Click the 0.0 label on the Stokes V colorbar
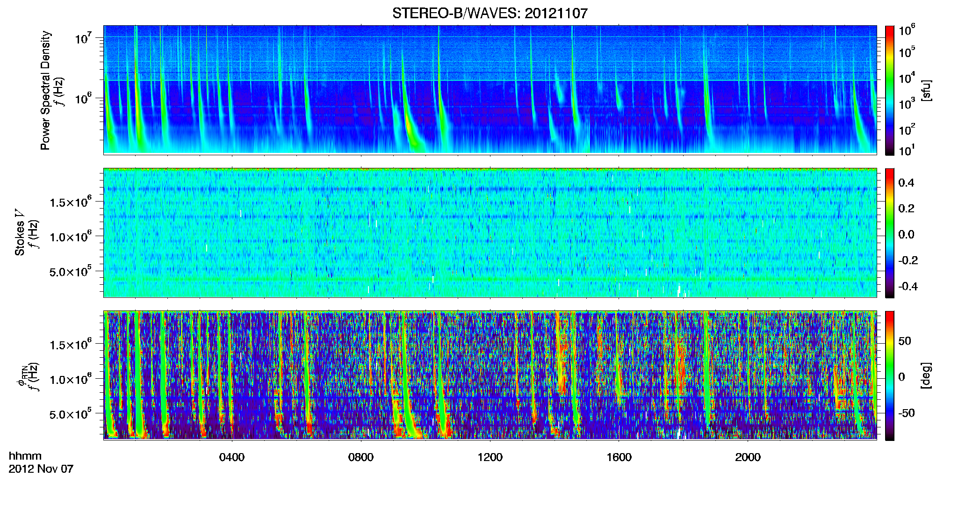The width and height of the screenshot is (980, 505). 907,235
